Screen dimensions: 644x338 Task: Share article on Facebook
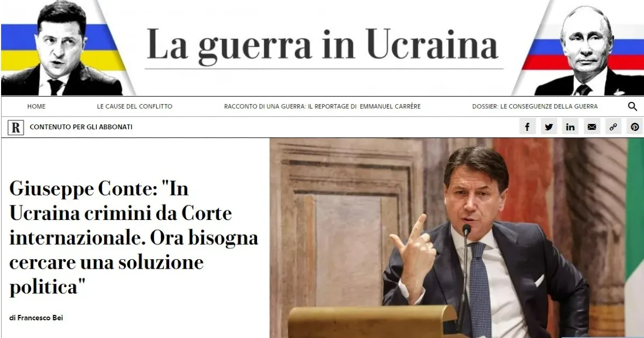click(527, 127)
